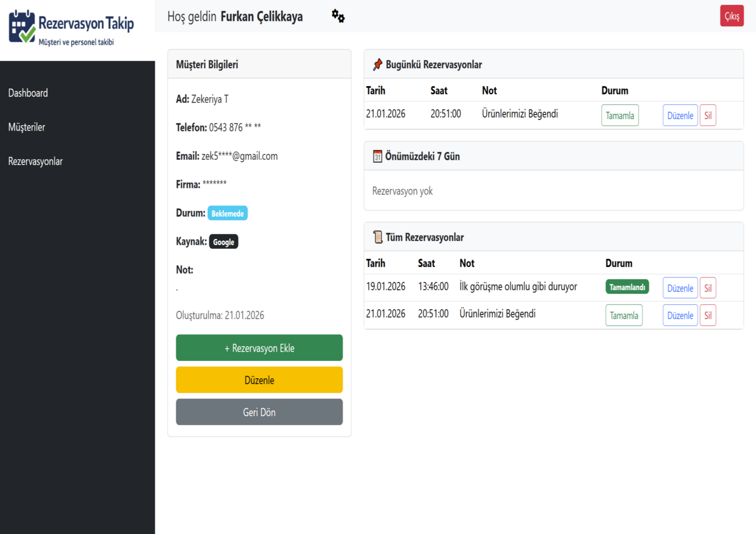The height and width of the screenshot is (534, 756).
Task: Open the Dashboard sidebar menu item
Action: pos(28,93)
